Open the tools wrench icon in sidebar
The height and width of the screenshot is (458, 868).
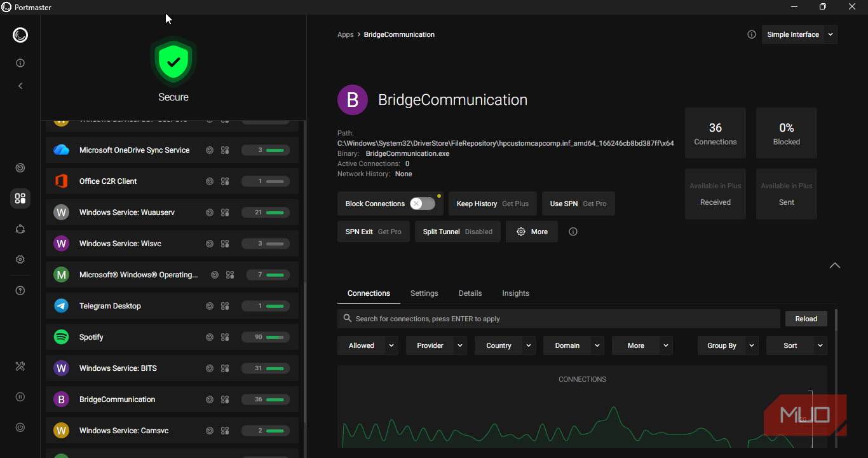(20, 366)
